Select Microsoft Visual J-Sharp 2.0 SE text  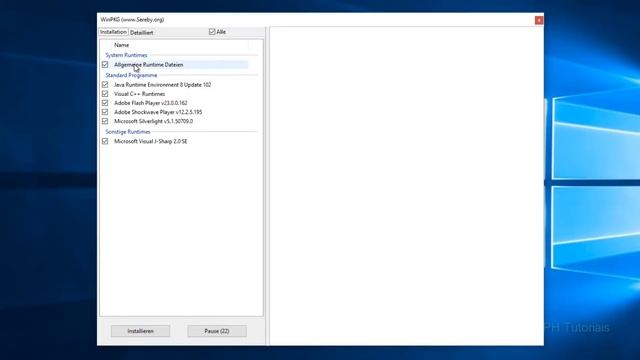pyautogui.click(x=151, y=141)
